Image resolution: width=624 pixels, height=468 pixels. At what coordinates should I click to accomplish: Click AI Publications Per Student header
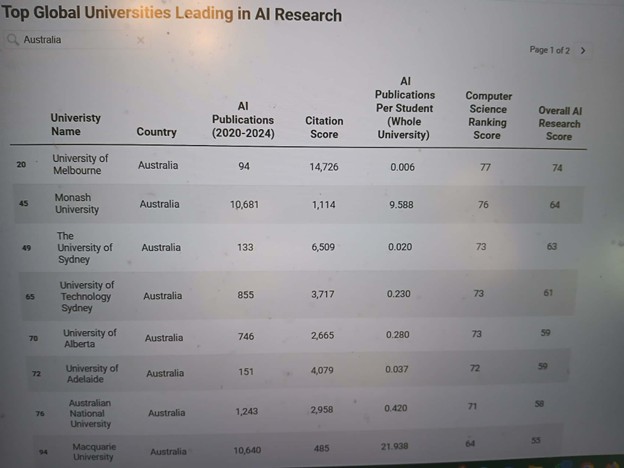405,107
